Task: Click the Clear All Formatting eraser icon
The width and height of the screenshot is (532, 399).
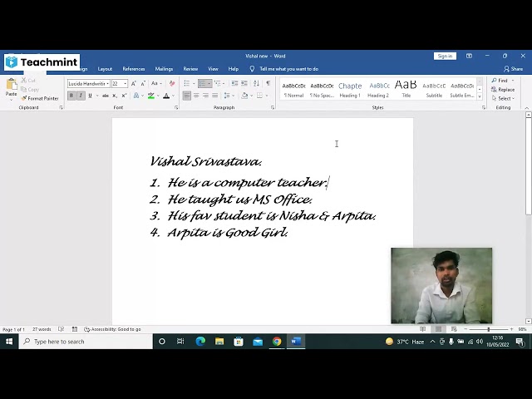Action: coord(172,83)
